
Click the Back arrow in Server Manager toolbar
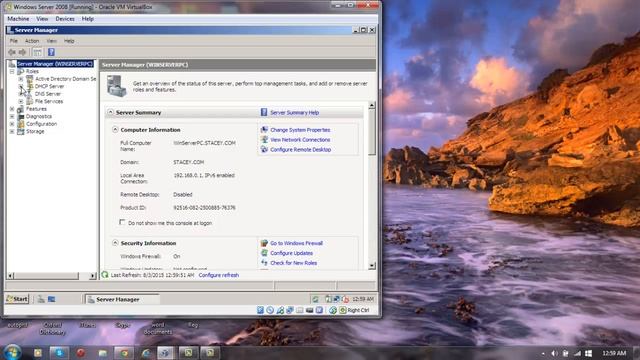coord(12,52)
